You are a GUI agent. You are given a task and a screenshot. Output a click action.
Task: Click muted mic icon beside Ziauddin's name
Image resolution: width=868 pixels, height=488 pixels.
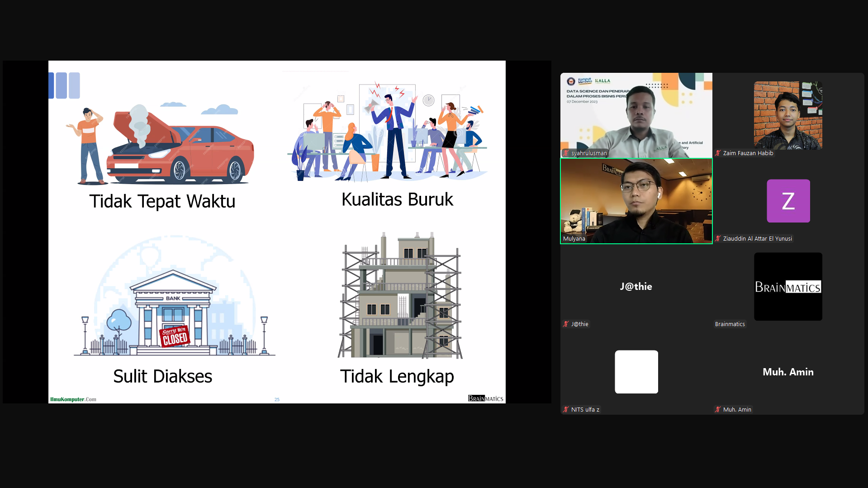717,239
